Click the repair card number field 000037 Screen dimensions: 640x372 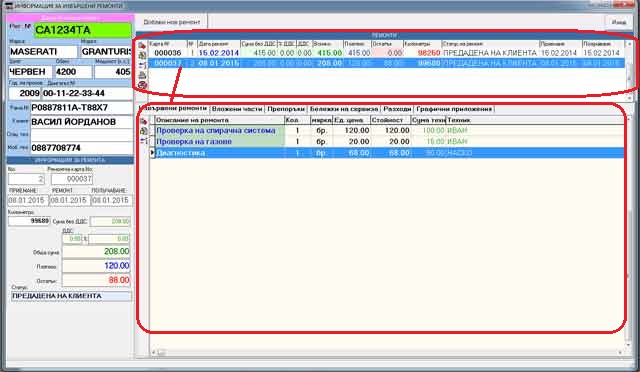[x=72, y=179]
